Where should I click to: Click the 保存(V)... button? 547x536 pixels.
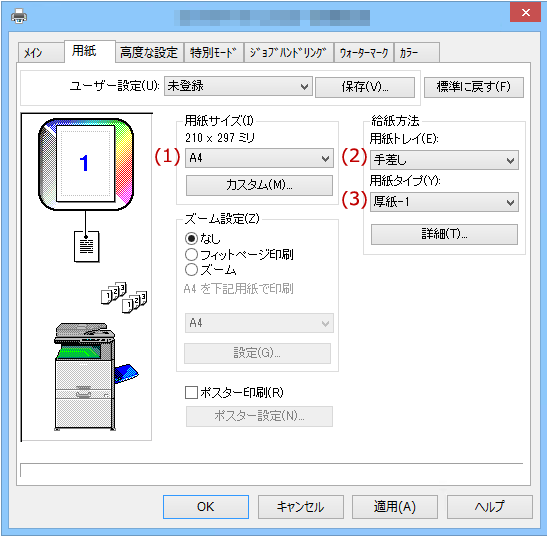[365, 87]
